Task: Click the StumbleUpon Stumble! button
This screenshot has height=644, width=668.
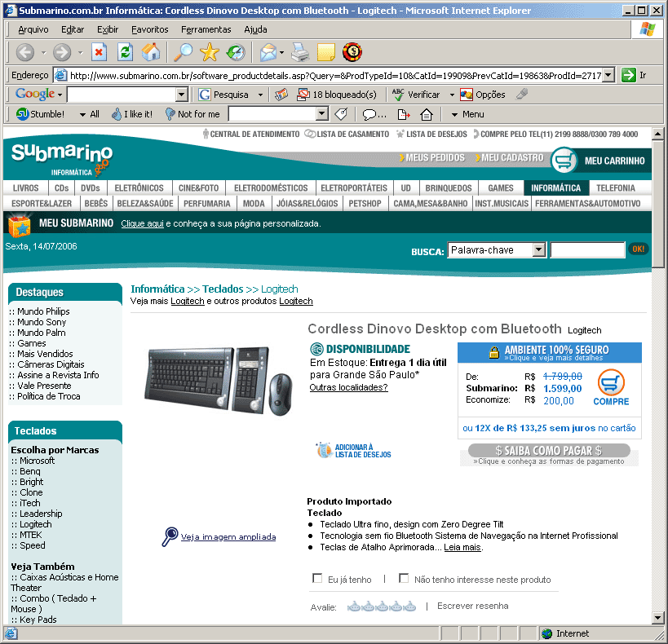Action: (x=40, y=114)
